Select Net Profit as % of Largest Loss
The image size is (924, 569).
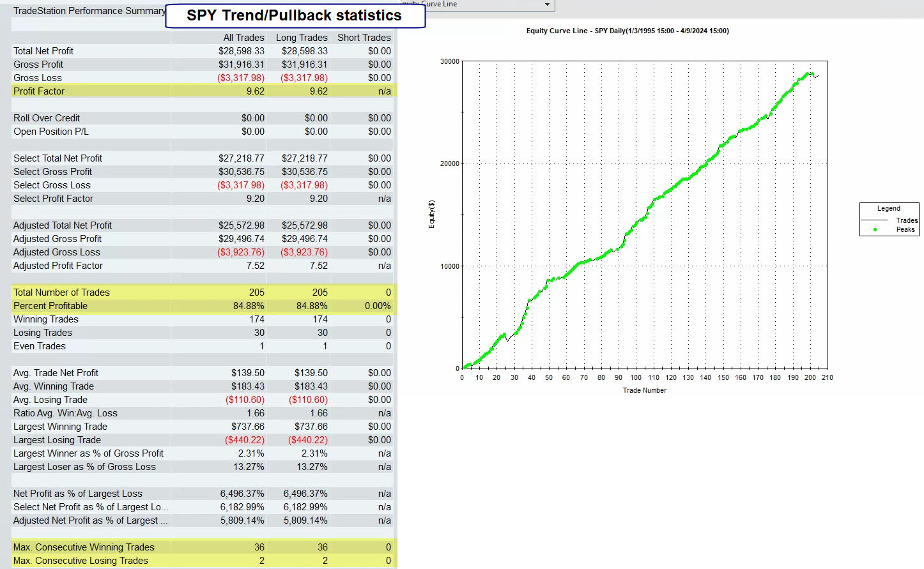point(78,494)
